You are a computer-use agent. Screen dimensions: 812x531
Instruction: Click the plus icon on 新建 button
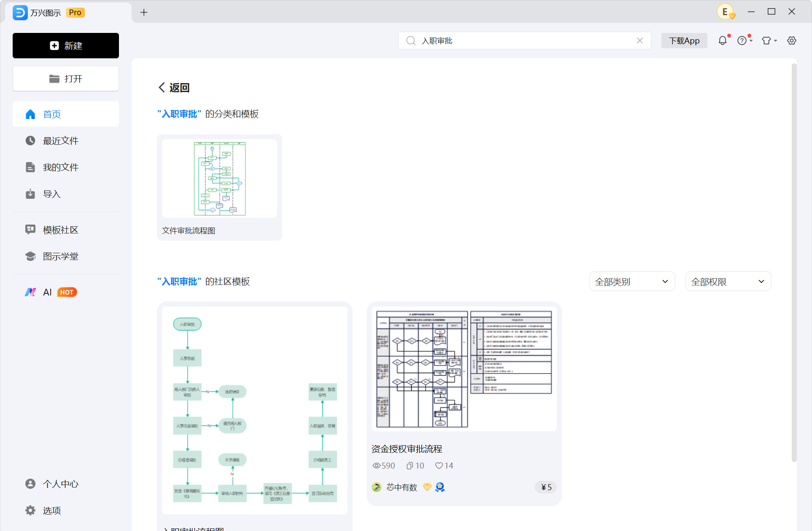click(x=54, y=46)
